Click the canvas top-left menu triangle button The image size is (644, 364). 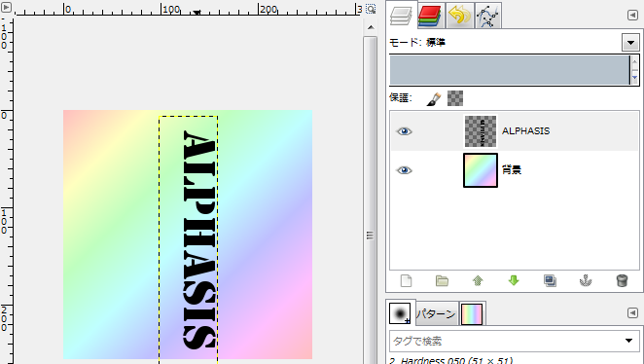pos(6,7)
